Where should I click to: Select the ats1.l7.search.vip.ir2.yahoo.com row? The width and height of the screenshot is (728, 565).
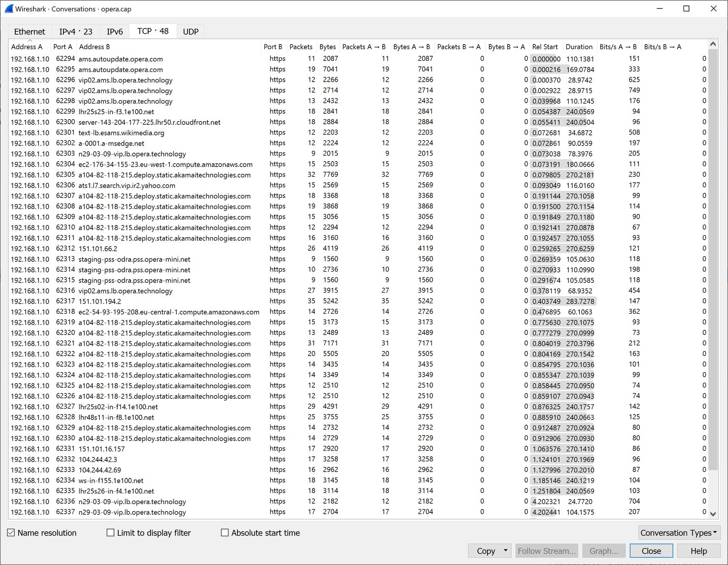[358, 185]
